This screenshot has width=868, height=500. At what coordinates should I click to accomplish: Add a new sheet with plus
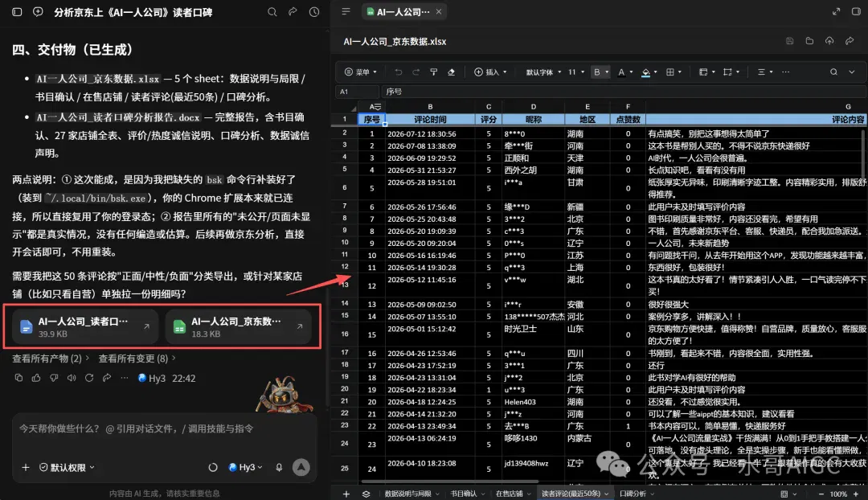click(346, 494)
